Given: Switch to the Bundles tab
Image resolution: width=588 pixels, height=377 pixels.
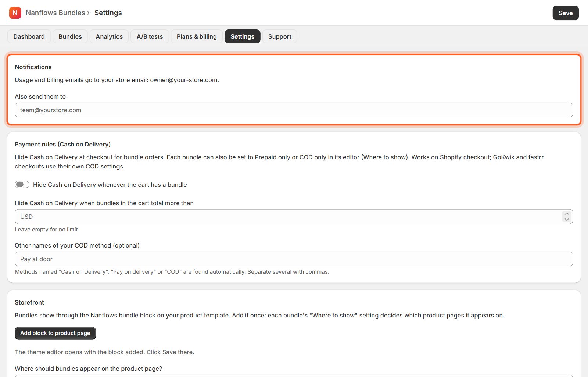Looking at the screenshot, I should click(x=70, y=36).
